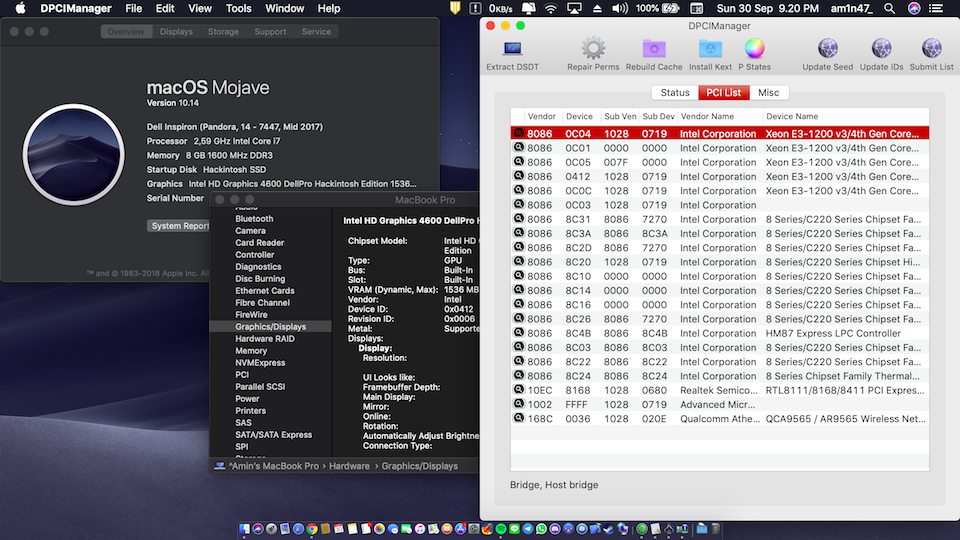Click the Update IDs globe icon
The image size is (960, 540).
[x=881, y=49]
